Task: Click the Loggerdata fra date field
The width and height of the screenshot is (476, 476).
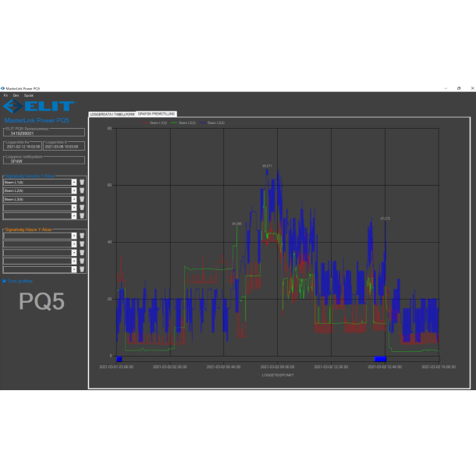Action: (23, 146)
